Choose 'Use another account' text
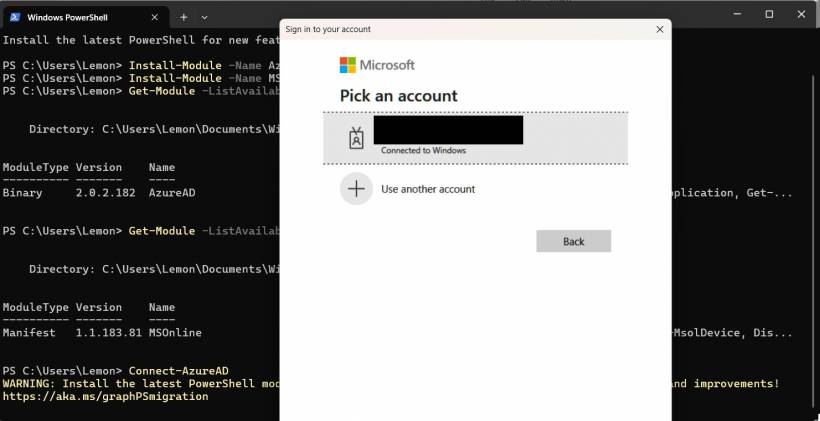The image size is (820, 421). point(428,189)
